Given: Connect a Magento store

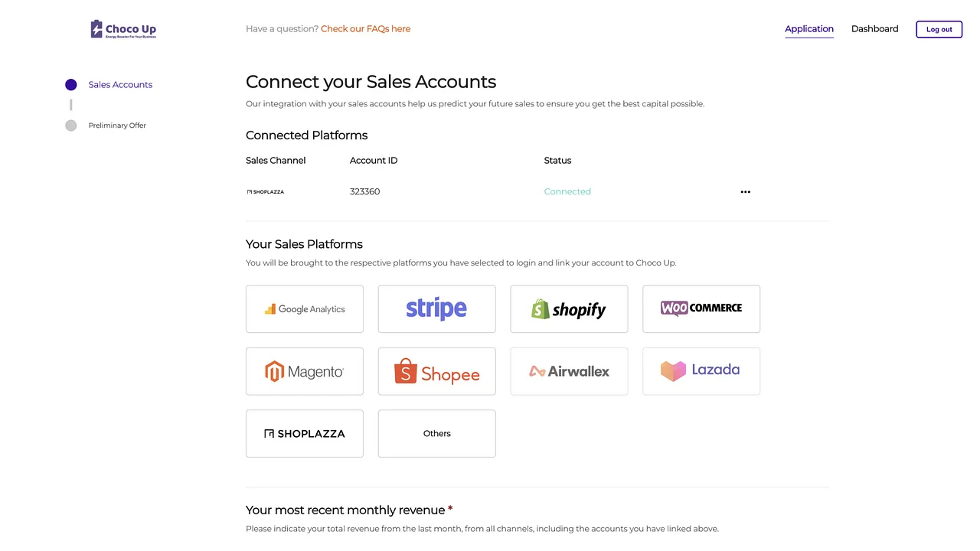Looking at the screenshot, I should pyautogui.click(x=304, y=371).
